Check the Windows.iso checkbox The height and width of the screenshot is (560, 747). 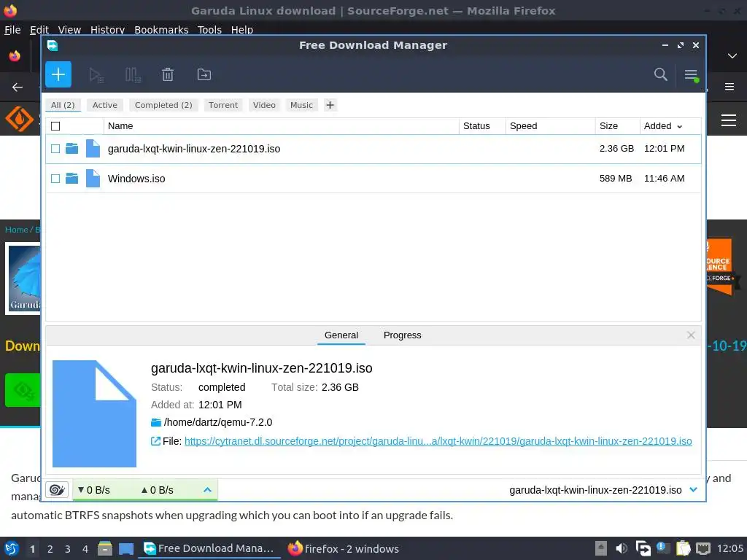coord(55,179)
